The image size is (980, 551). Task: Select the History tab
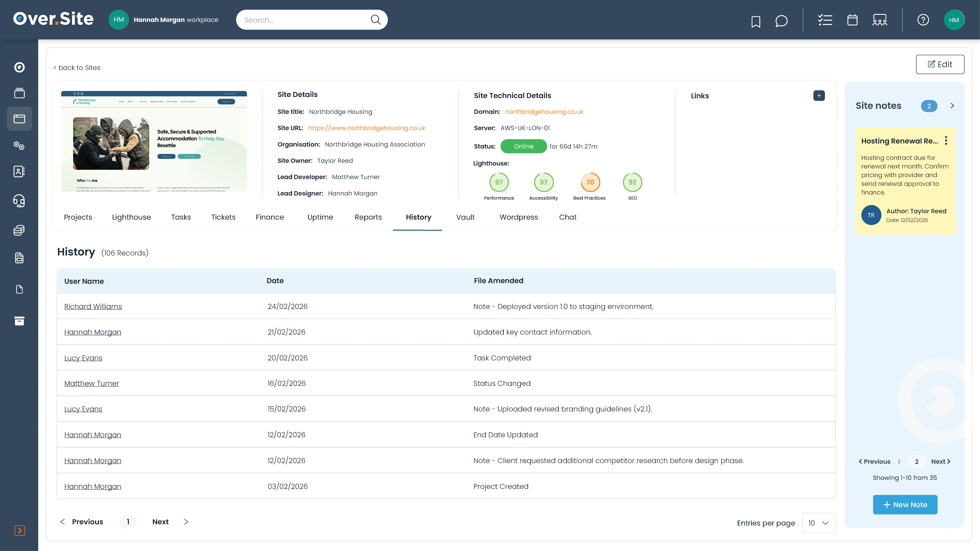(418, 217)
